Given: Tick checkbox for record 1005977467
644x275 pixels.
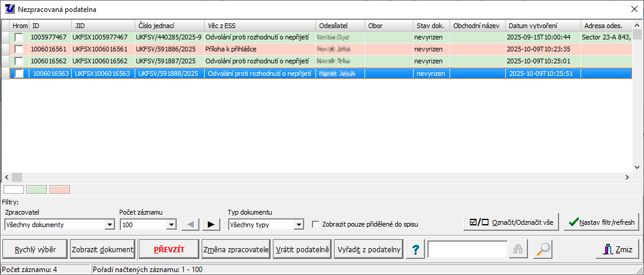Looking at the screenshot, I should (19, 37).
